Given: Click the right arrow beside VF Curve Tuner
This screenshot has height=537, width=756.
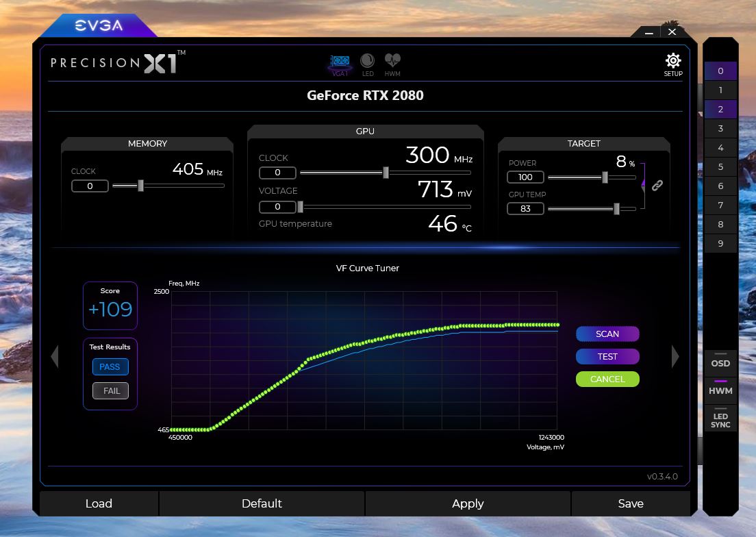Looking at the screenshot, I should [675, 357].
